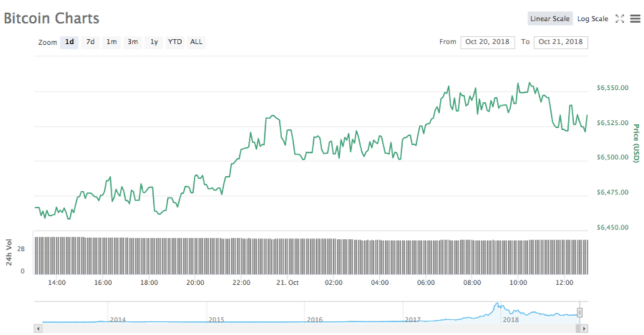Click the Bitcoin Charts title
644x335 pixels.
(52, 18)
